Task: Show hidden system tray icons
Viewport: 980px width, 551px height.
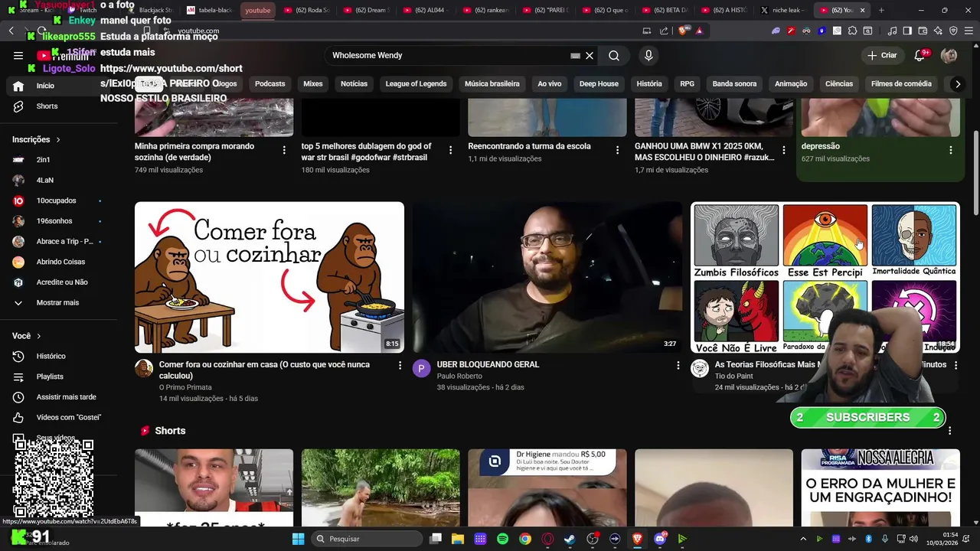Action: tap(802, 539)
